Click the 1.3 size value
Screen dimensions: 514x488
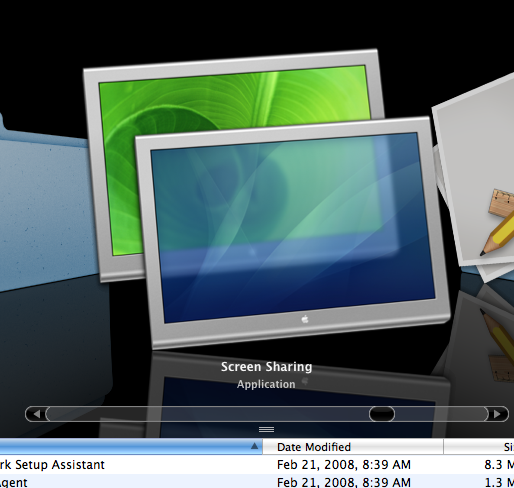[x=499, y=482]
